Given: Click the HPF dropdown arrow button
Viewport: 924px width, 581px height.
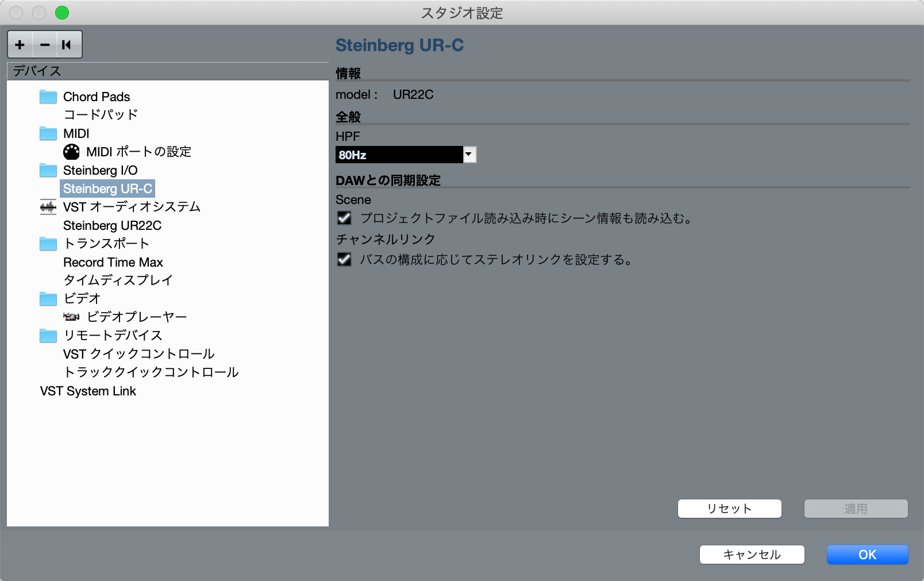Looking at the screenshot, I should 469,155.
